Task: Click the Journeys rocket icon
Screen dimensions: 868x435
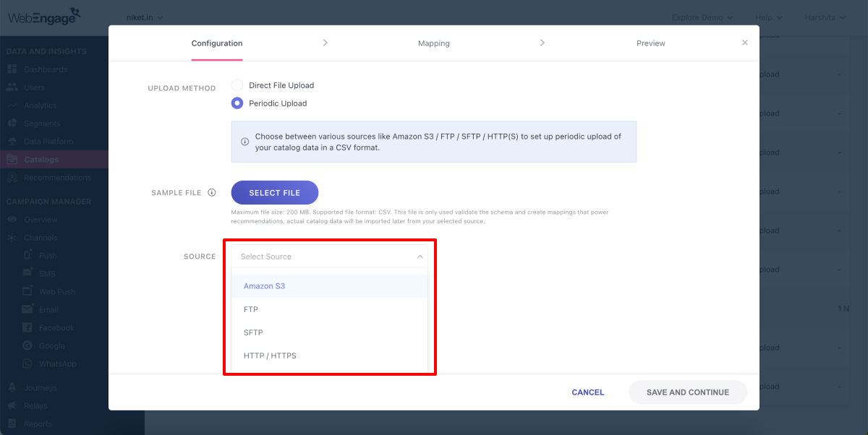Action: tap(12, 388)
